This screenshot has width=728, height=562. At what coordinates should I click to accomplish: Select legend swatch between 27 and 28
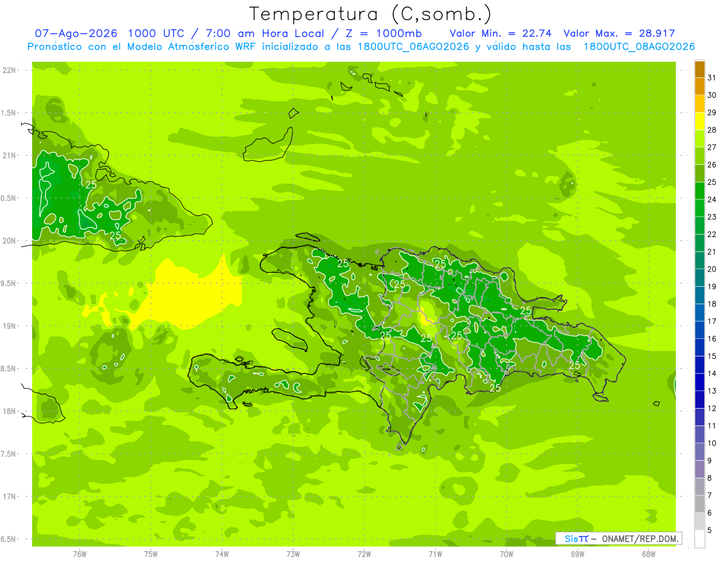699,139
